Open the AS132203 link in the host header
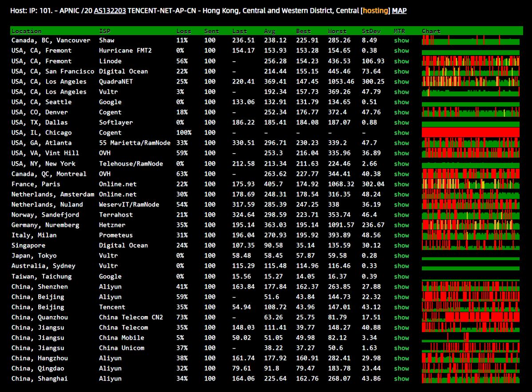 110,11
